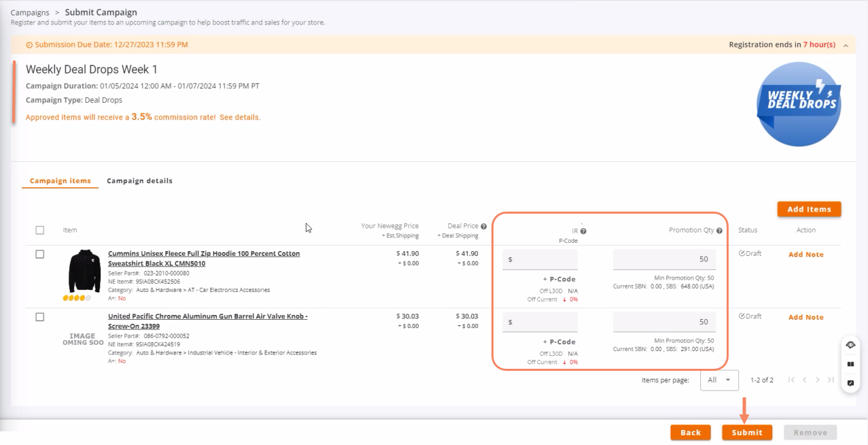This screenshot has width=868, height=445.
Task: Click the Campaign Type: Deal Drops text
Action: coord(74,100)
